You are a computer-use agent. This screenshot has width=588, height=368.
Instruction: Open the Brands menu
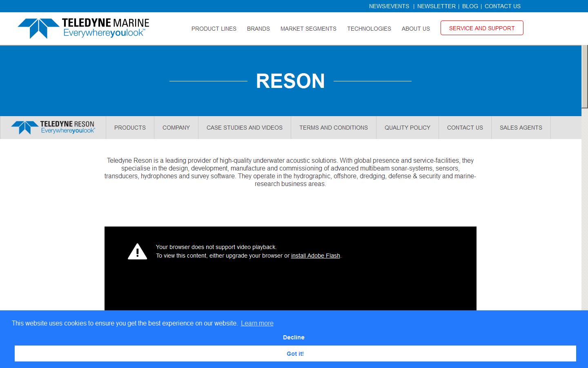click(258, 29)
